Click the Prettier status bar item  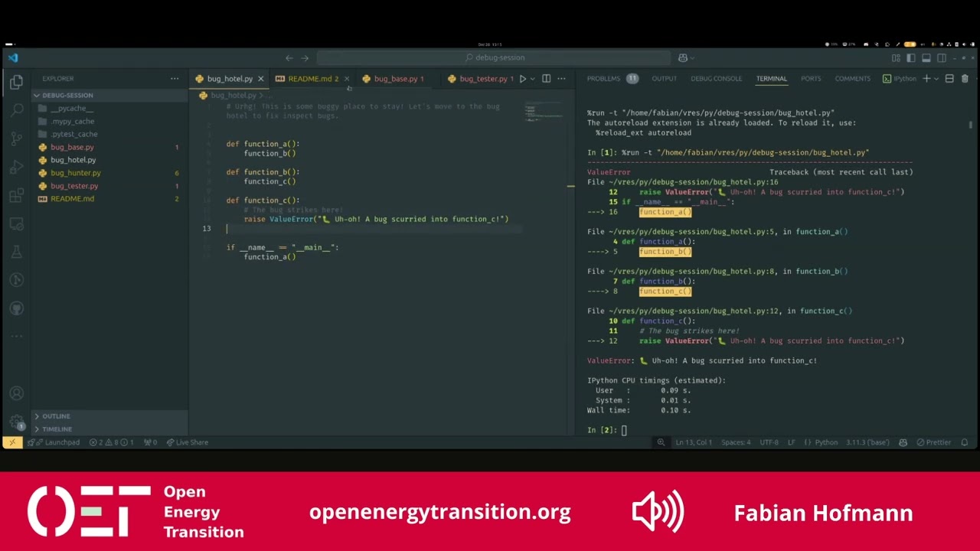tap(934, 442)
